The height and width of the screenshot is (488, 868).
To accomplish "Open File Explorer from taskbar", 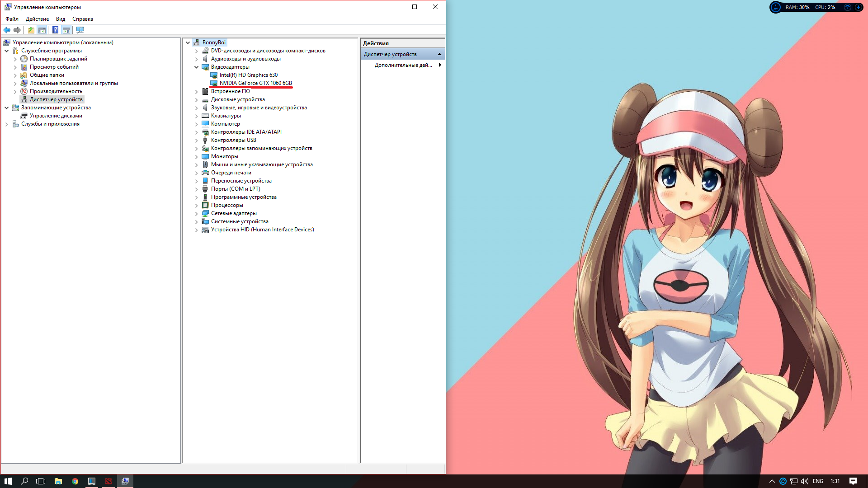I will [x=58, y=481].
